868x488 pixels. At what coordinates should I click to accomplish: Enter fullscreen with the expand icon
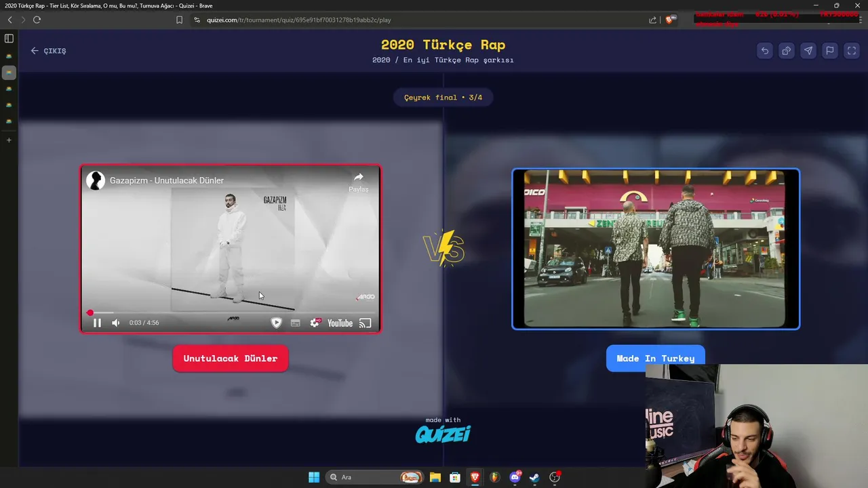click(x=852, y=51)
